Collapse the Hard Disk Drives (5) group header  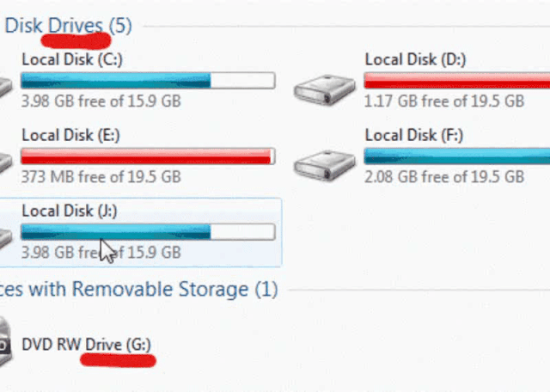[69, 26]
